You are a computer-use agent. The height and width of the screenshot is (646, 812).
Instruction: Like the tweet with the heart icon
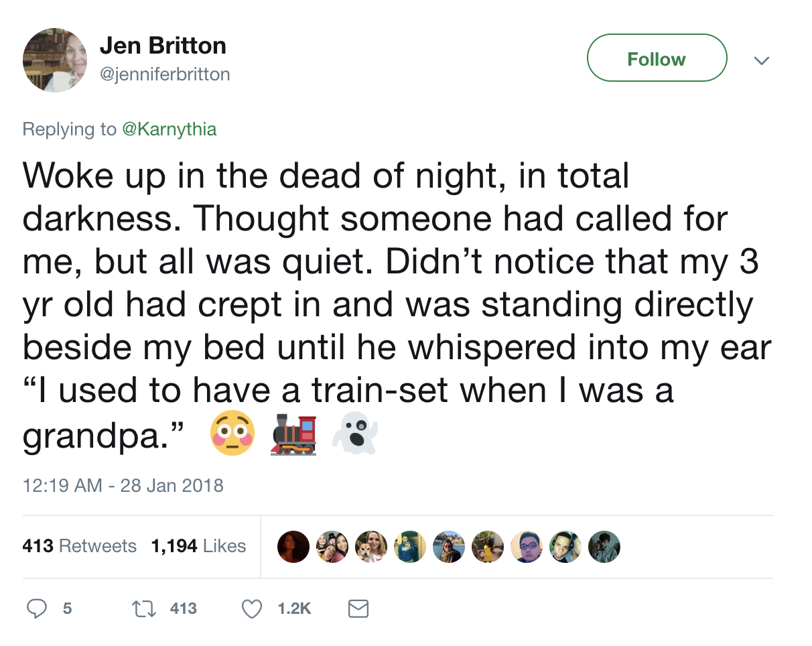[251, 608]
